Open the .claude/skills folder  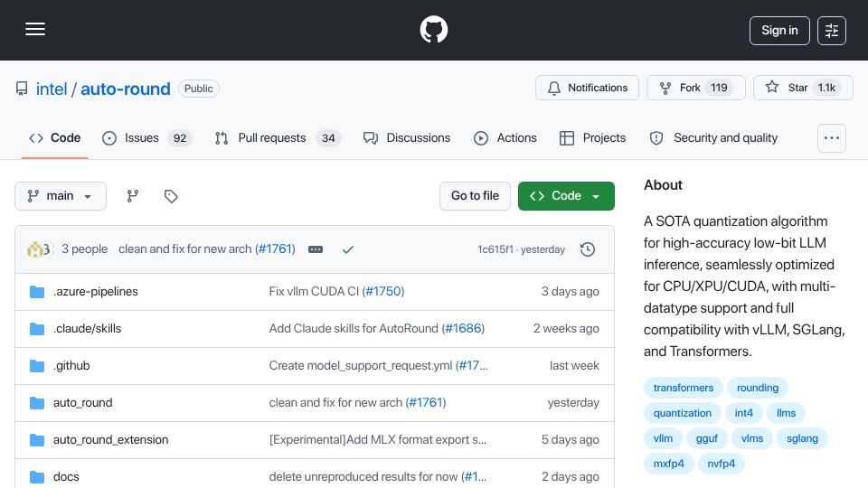[88, 329]
